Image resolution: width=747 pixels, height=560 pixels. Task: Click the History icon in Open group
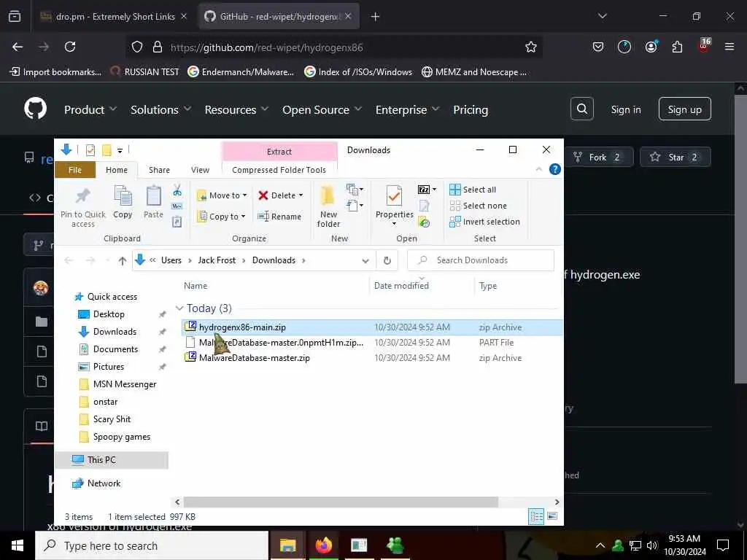[424, 222]
